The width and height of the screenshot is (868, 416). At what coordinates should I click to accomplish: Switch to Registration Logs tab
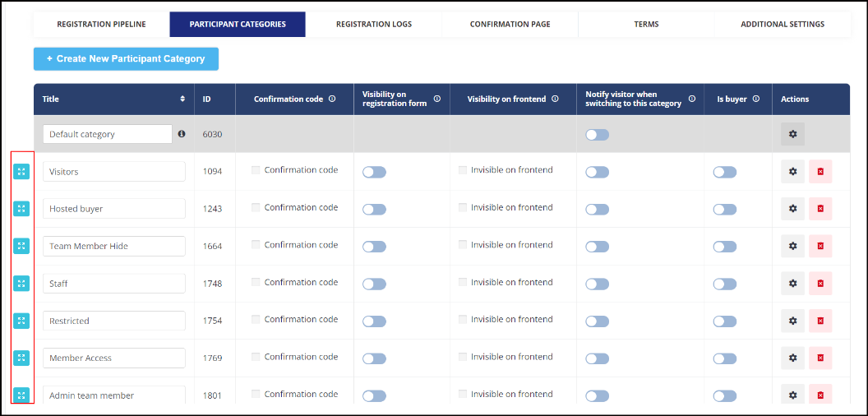[374, 25]
